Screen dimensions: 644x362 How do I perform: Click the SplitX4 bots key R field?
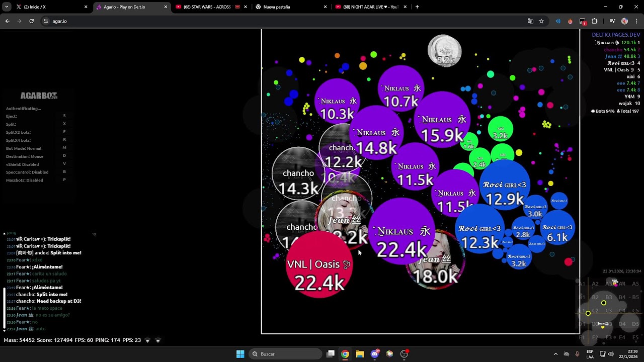64,140
